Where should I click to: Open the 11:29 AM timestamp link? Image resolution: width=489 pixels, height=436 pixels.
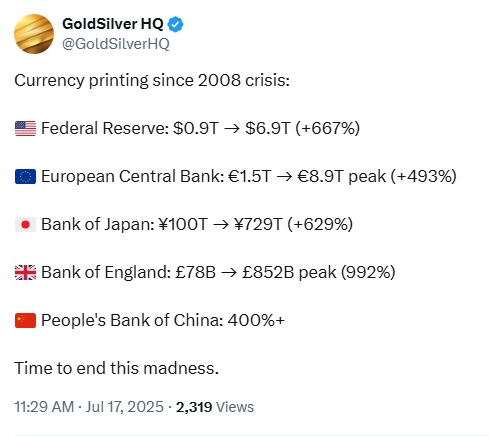44,407
